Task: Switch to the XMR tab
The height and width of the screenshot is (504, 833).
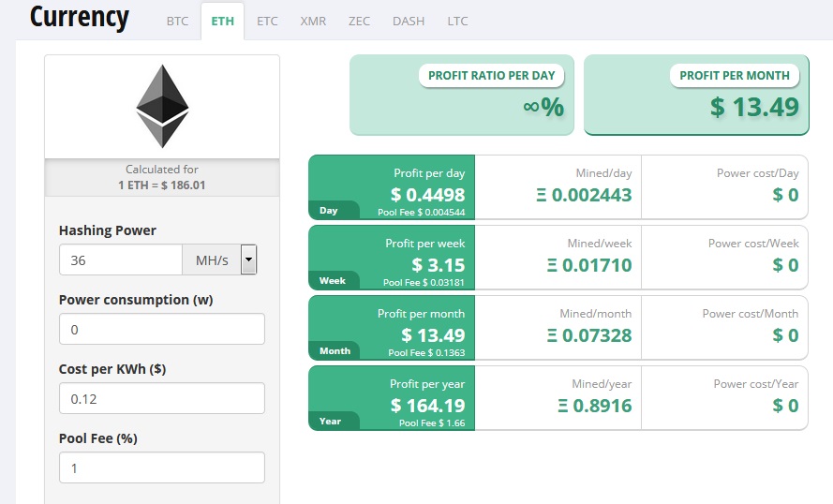Action: (x=313, y=22)
